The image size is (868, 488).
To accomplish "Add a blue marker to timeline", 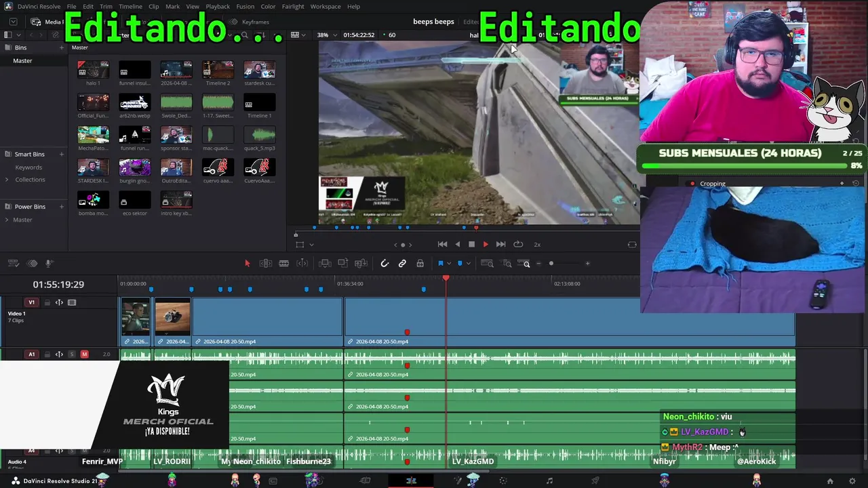I will pyautogui.click(x=460, y=264).
